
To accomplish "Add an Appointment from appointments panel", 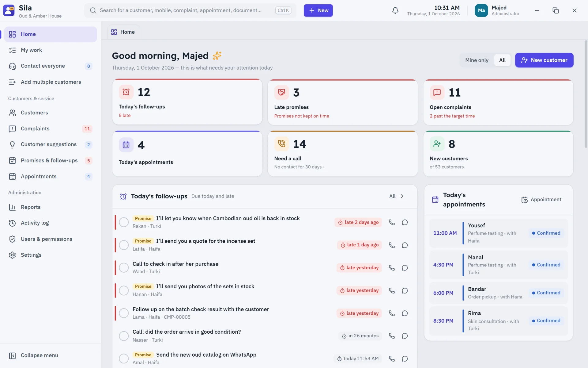I will click(541, 200).
